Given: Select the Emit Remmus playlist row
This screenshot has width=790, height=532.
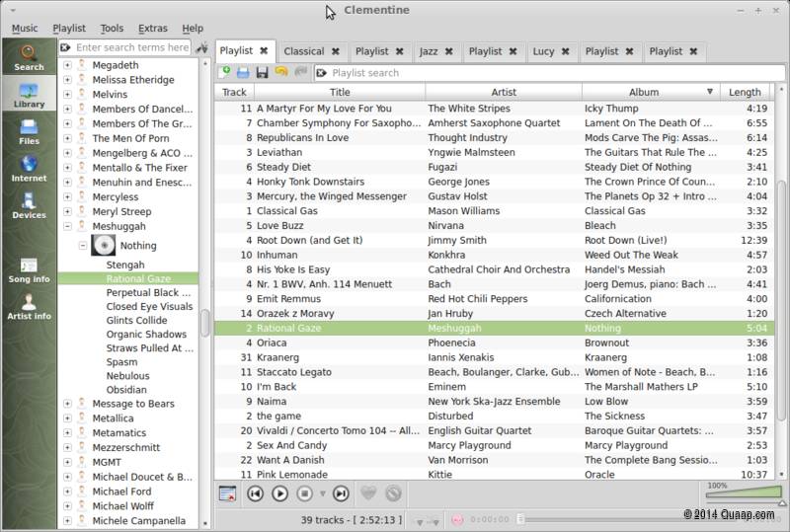Looking at the screenshot, I should click(494, 299).
